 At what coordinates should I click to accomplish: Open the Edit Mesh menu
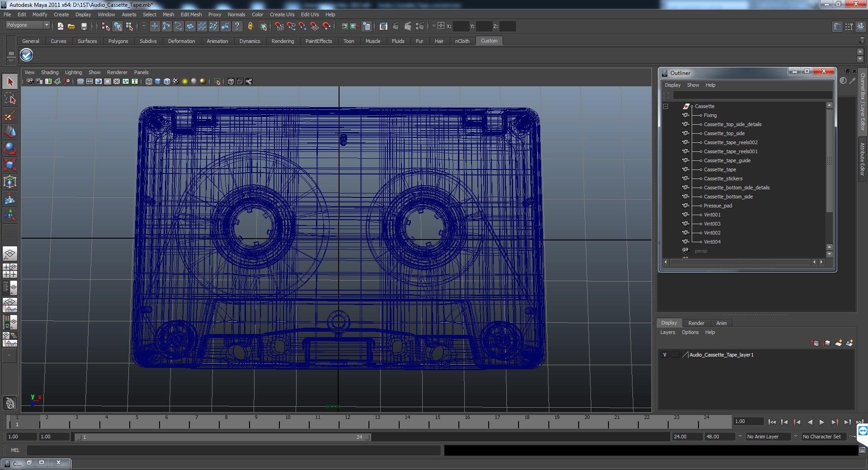click(x=191, y=14)
